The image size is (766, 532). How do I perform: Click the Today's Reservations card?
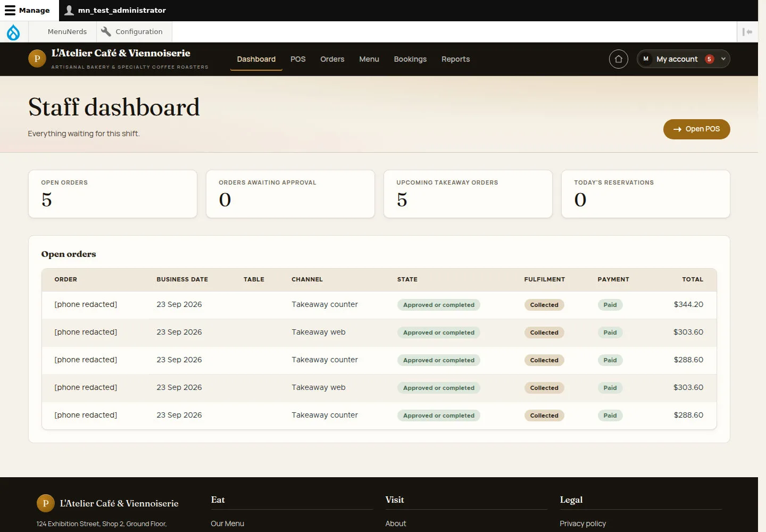click(x=646, y=194)
